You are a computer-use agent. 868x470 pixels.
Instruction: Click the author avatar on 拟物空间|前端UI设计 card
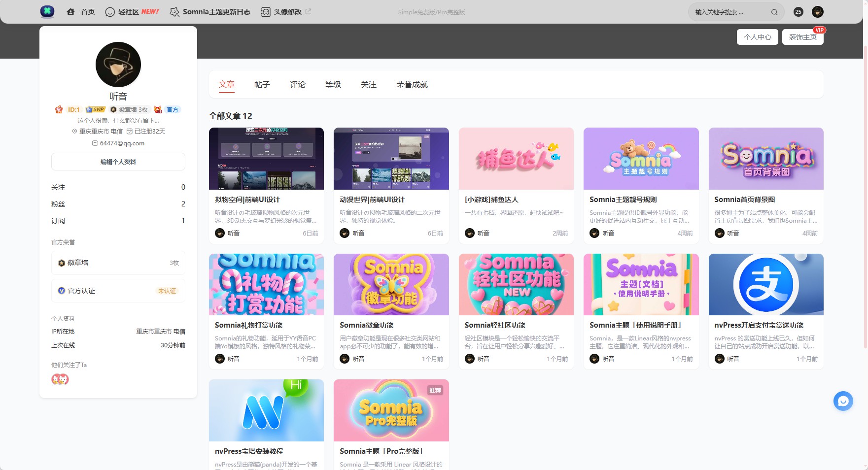click(x=220, y=233)
